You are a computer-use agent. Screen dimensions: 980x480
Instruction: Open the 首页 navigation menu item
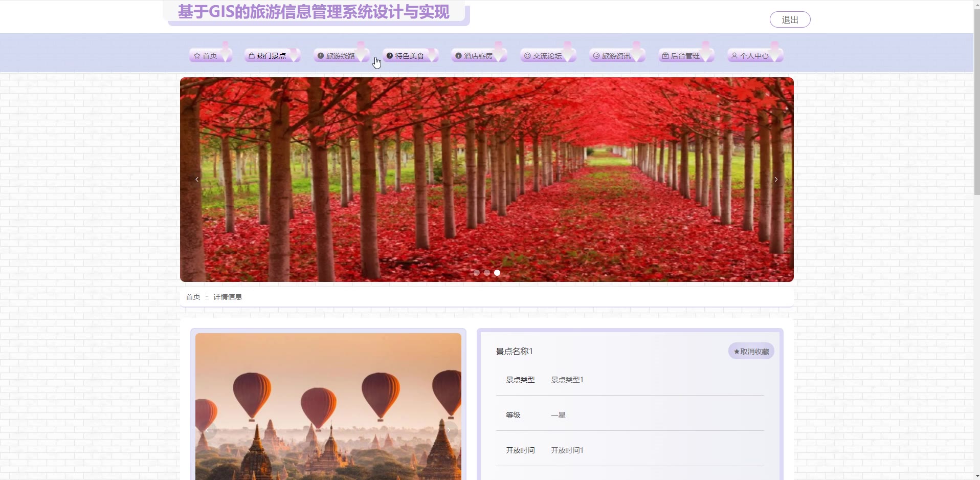click(210, 56)
